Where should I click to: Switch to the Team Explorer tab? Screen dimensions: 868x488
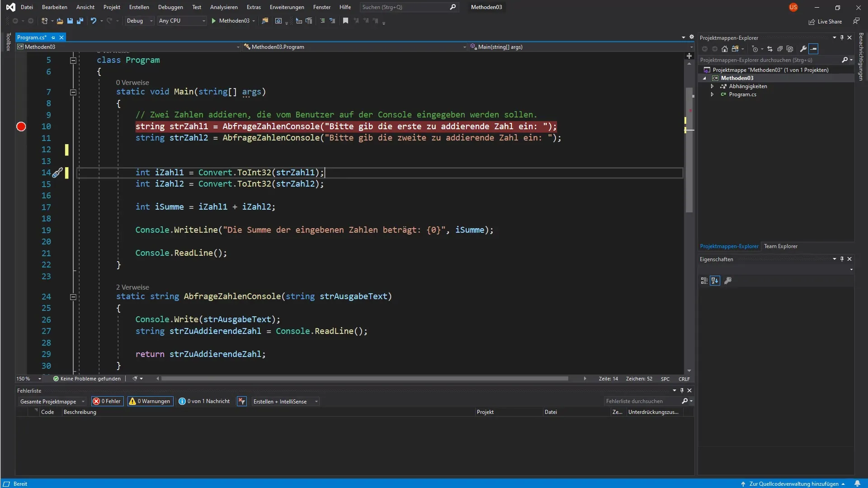780,246
